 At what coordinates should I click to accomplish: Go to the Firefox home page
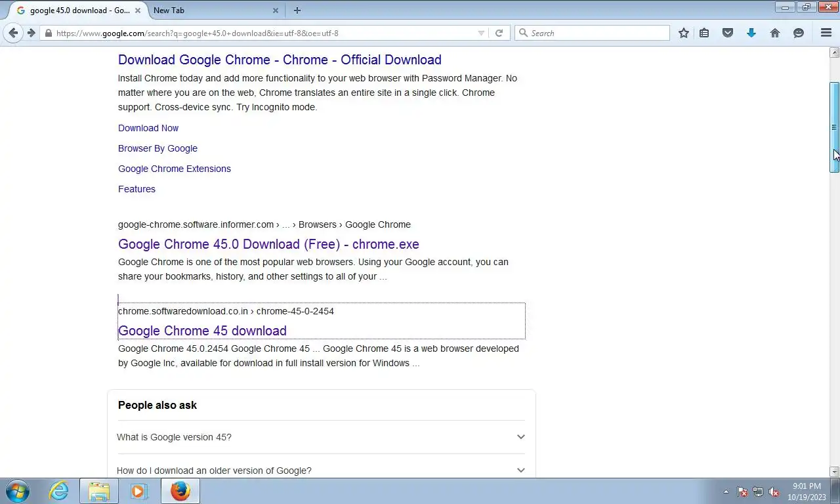click(x=775, y=33)
